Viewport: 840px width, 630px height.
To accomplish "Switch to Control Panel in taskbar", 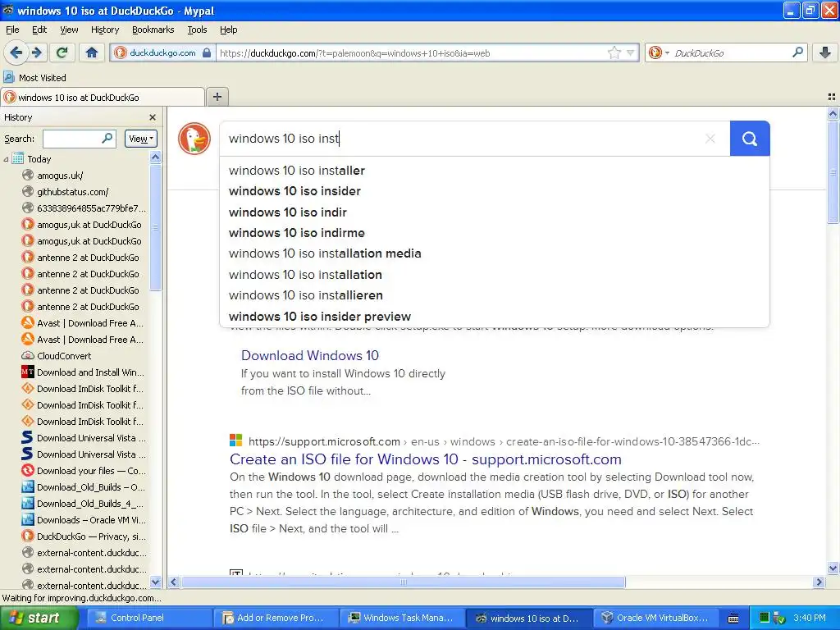I will (149, 618).
